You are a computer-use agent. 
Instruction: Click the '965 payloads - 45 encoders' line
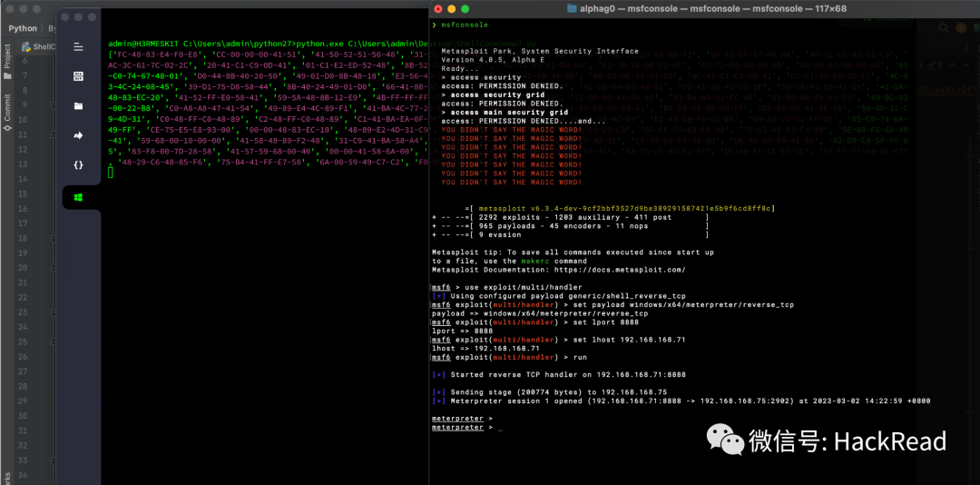pyautogui.click(x=571, y=226)
